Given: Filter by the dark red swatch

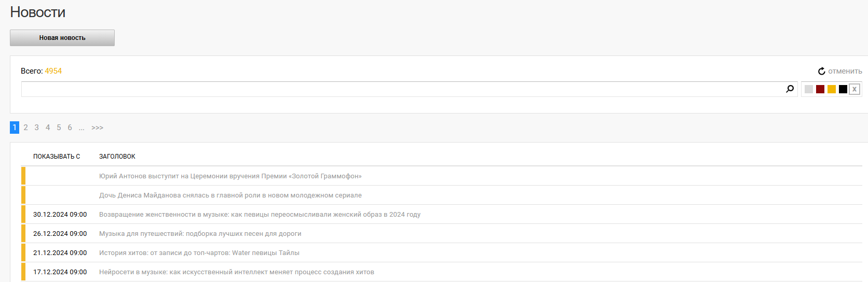Looking at the screenshot, I should click(x=820, y=89).
